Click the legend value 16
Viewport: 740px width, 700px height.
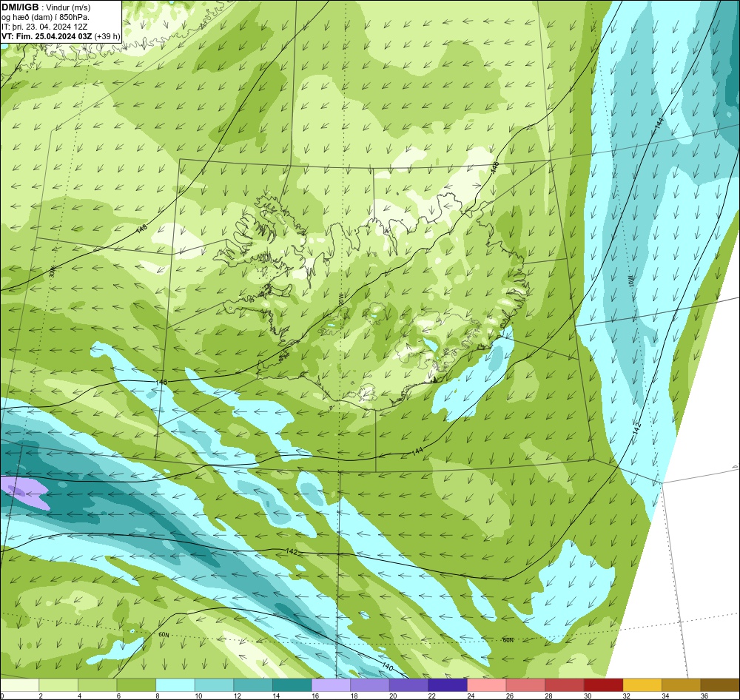(315, 696)
